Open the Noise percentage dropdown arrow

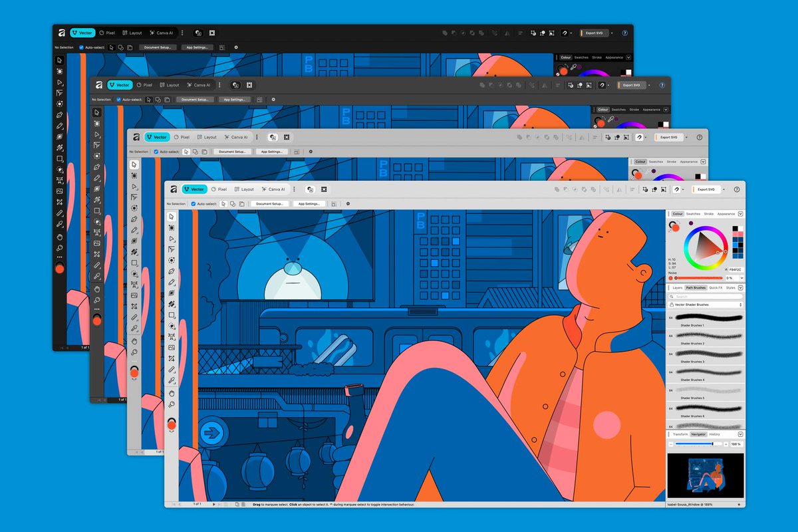(x=741, y=278)
